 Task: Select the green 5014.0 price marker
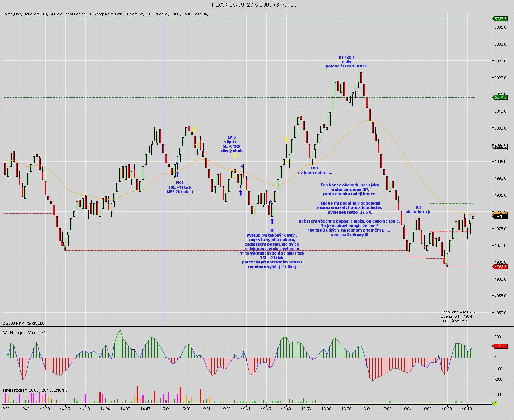tap(500, 97)
